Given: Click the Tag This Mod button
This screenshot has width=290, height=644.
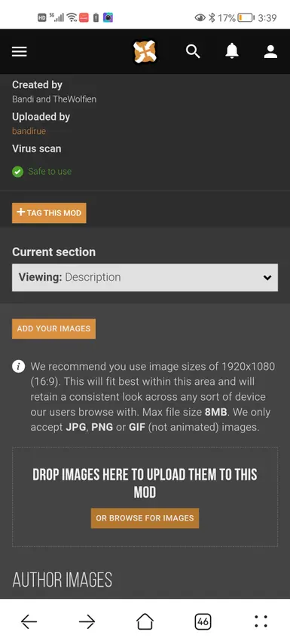Looking at the screenshot, I should (x=49, y=213).
